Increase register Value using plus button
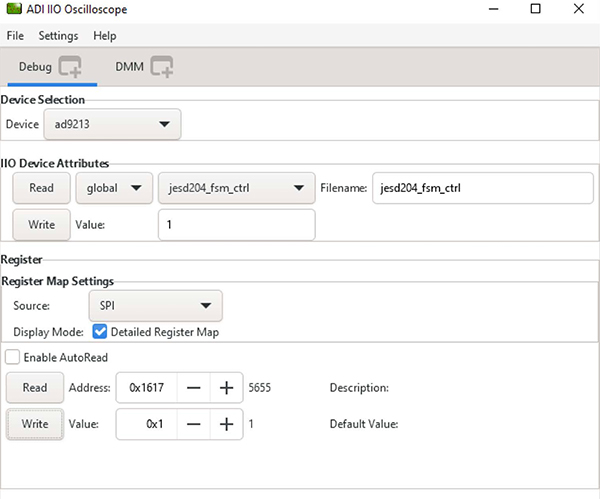Viewport: 600px width, 499px height. tap(226, 424)
